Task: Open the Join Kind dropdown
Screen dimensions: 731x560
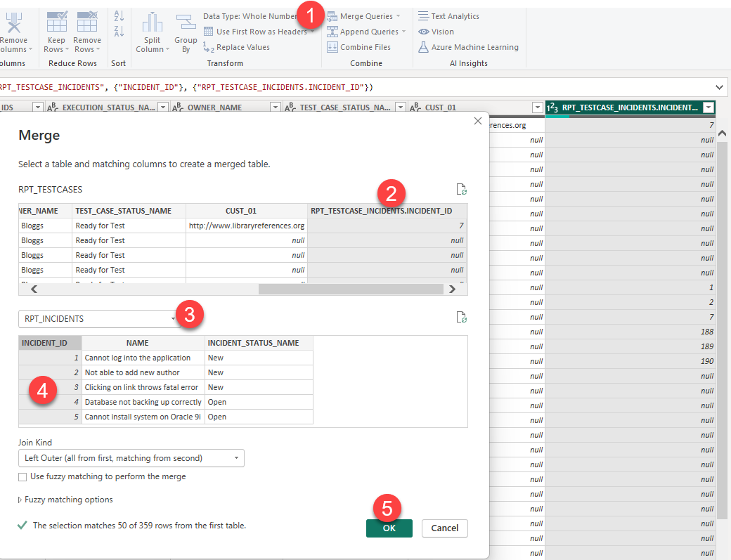Action: [131, 458]
